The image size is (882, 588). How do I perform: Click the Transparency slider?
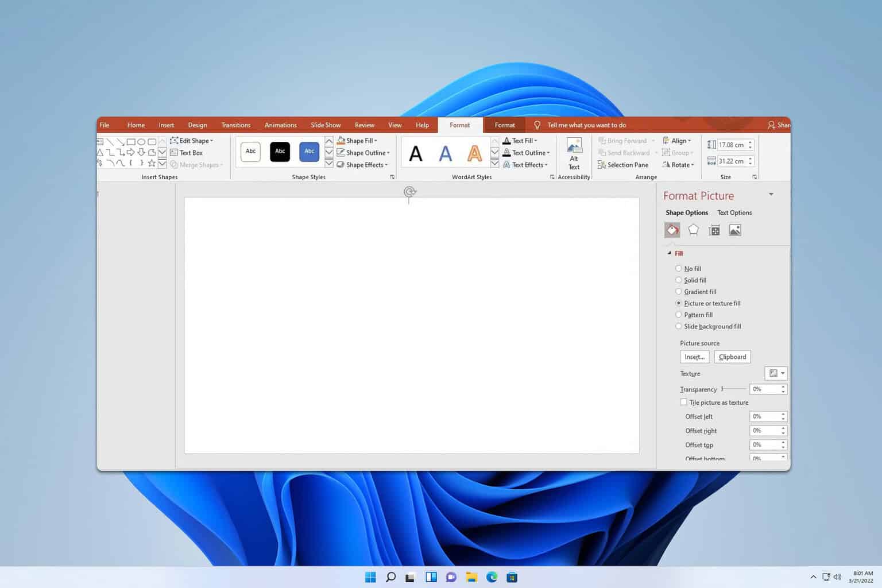coord(733,389)
